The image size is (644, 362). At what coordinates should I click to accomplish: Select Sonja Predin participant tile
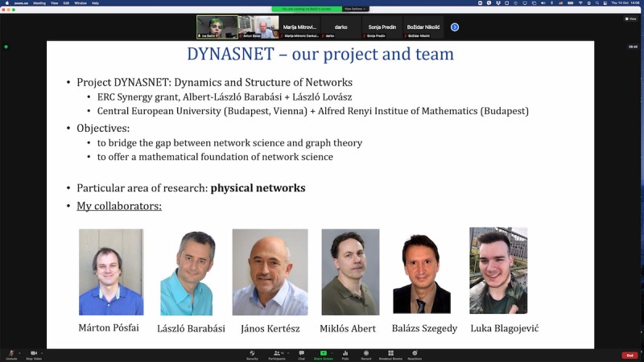[x=381, y=27]
